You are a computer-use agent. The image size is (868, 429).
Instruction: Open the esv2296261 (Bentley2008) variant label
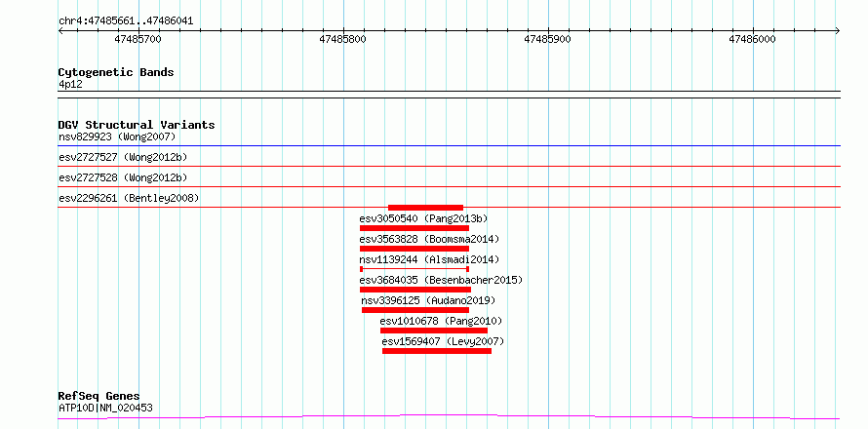click(129, 198)
